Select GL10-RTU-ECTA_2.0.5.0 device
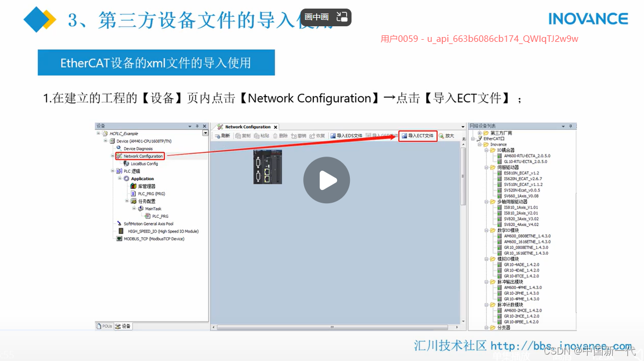Viewport: 644px width, 361px height. (x=522, y=161)
